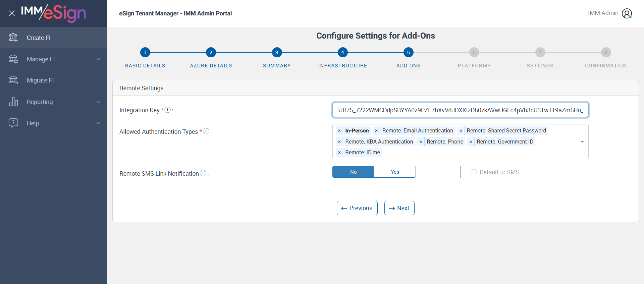Expand the Help menu chevron

click(x=98, y=123)
